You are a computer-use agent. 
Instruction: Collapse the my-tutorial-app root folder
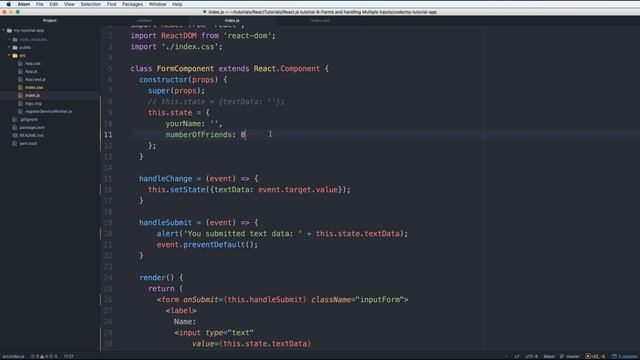point(4,31)
